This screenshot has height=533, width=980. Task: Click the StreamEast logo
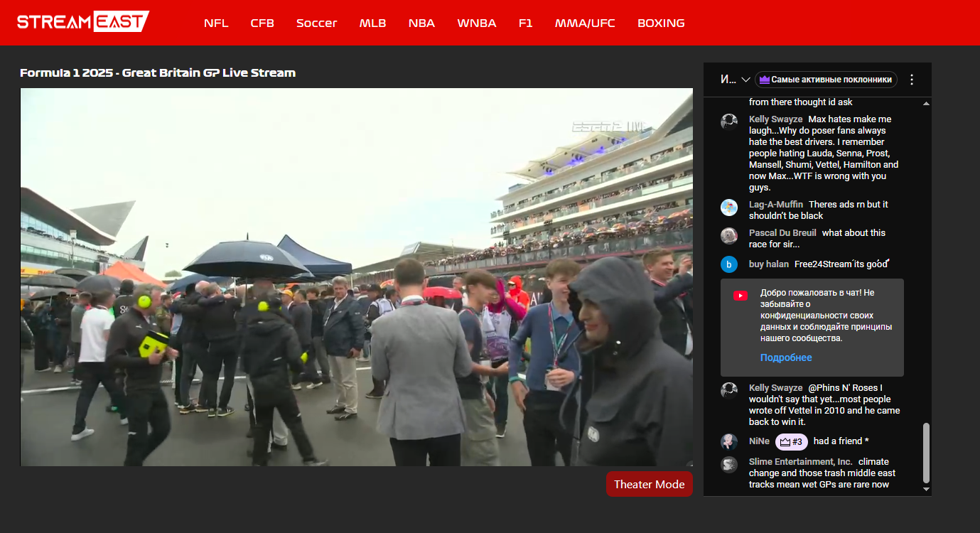83,22
